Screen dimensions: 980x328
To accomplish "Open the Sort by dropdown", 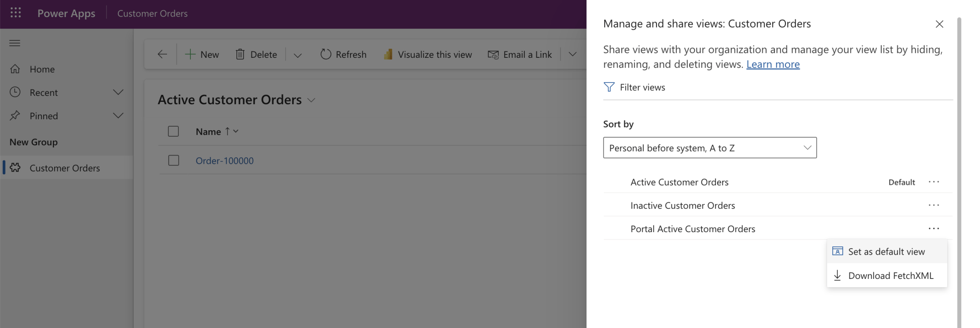I will click(x=709, y=148).
